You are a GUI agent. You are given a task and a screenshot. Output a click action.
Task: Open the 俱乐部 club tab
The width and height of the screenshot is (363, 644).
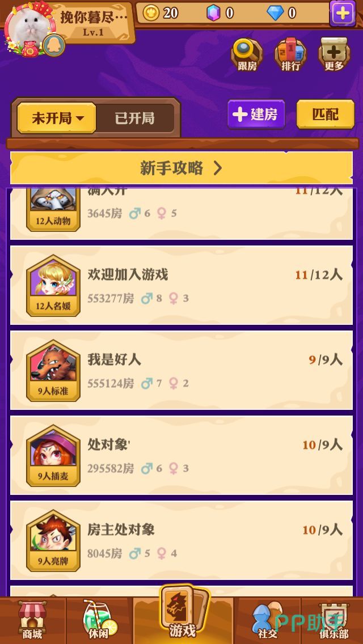click(x=334, y=620)
